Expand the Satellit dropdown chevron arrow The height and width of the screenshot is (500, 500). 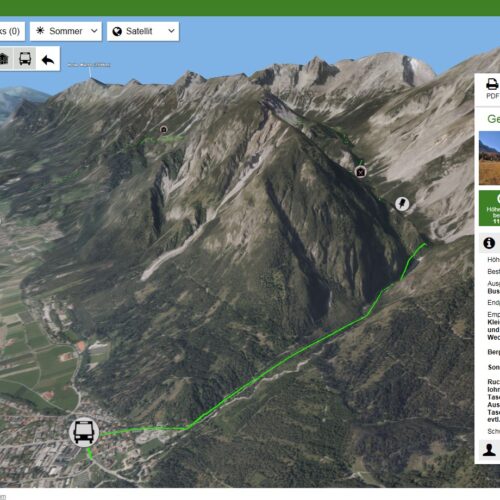(x=171, y=31)
